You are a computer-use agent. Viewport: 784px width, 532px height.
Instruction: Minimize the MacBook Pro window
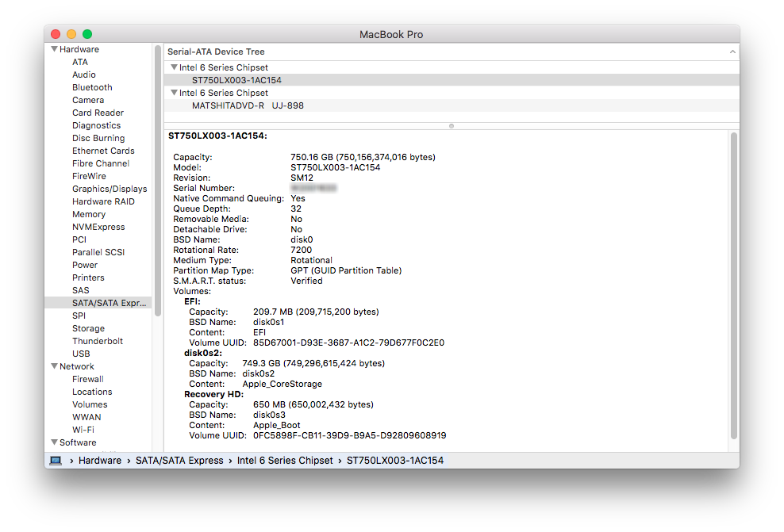(71, 34)
